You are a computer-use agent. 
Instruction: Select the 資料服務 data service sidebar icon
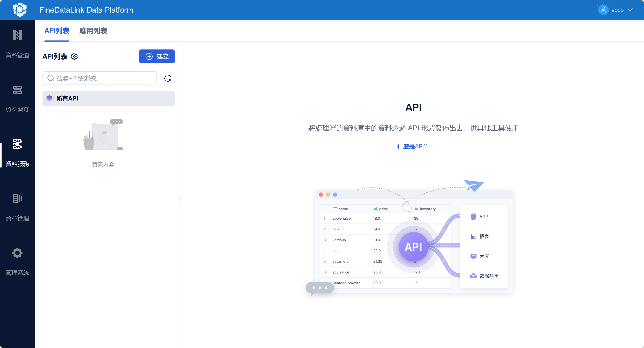(x=17, y=144)
